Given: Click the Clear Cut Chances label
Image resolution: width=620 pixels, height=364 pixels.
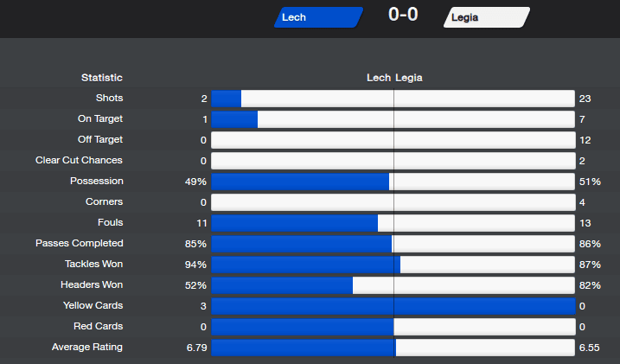Looking at the screenshot, I should [79, 160].
